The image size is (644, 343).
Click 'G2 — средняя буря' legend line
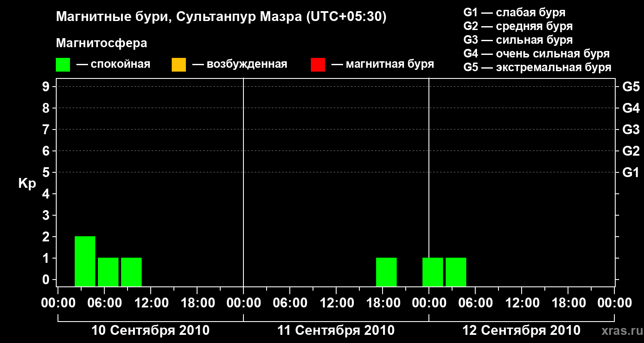click(x=518, y=26)
